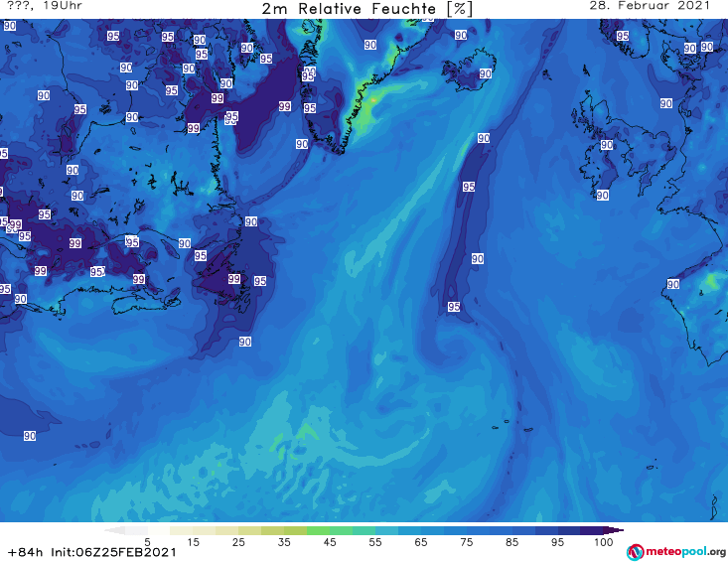Click the '90' label on the Iberian coast
Viewport: 728px width, 562px height.
tap(673, 284)
